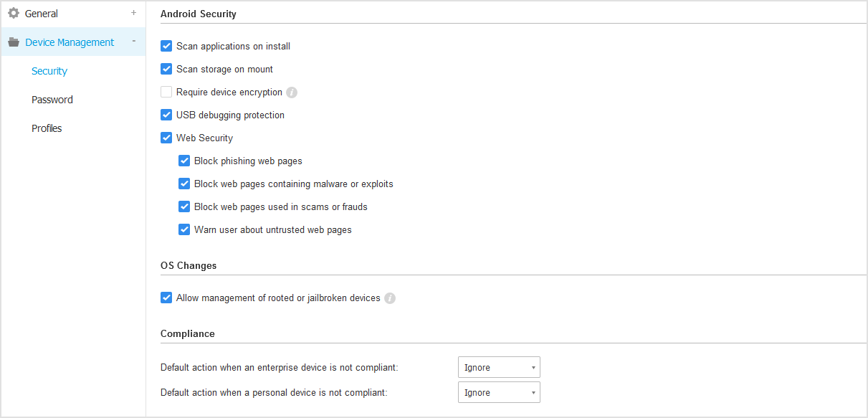Screen dimensions: 868x418
Task: Click the Device Management folder icon
Action: (x=14, y=42)
